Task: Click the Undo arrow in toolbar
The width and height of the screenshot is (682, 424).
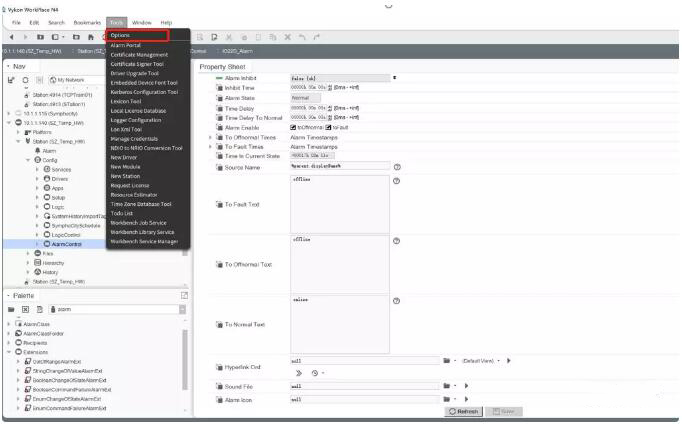Action: tap(302, 37)
